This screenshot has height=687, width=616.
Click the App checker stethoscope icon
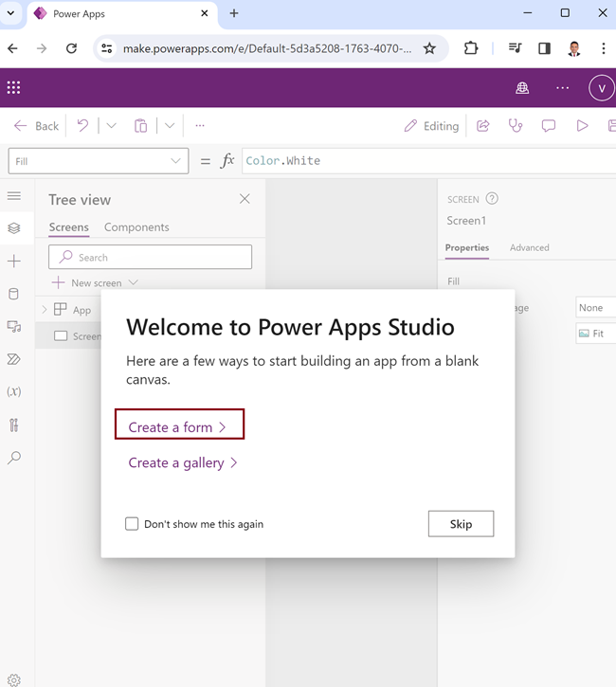coord(516,125)
